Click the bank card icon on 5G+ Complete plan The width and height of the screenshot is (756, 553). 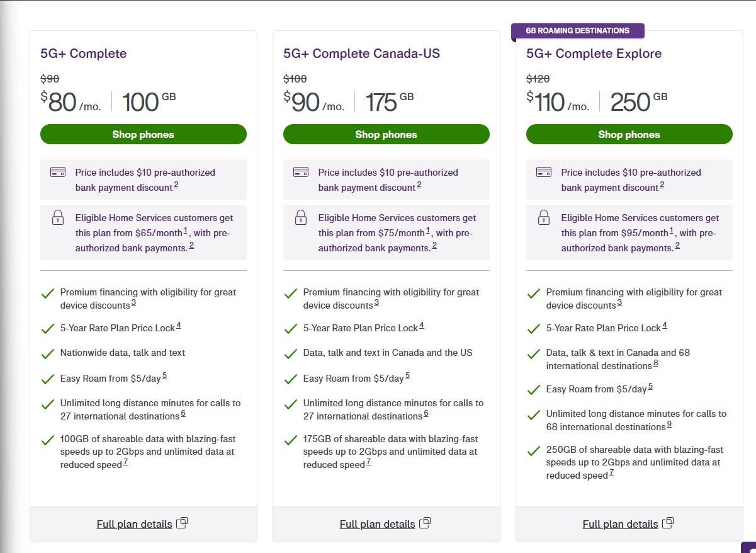pos(57,172)
